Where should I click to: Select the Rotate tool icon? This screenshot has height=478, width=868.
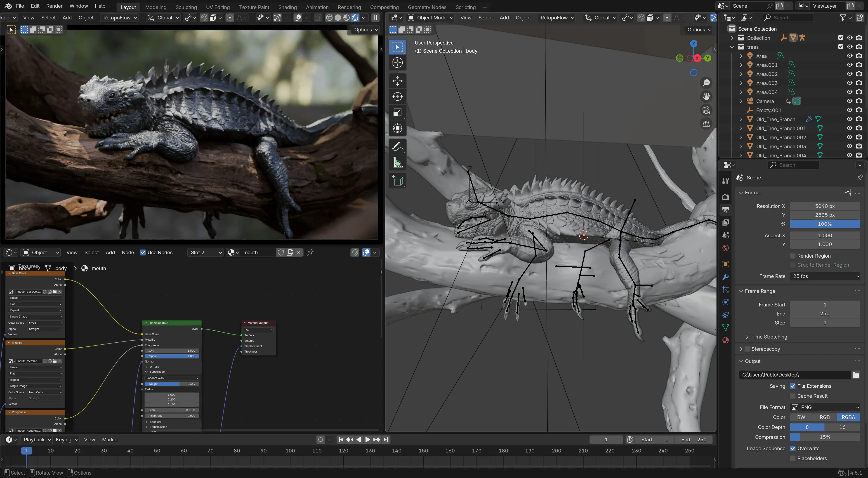click(397, 97)
